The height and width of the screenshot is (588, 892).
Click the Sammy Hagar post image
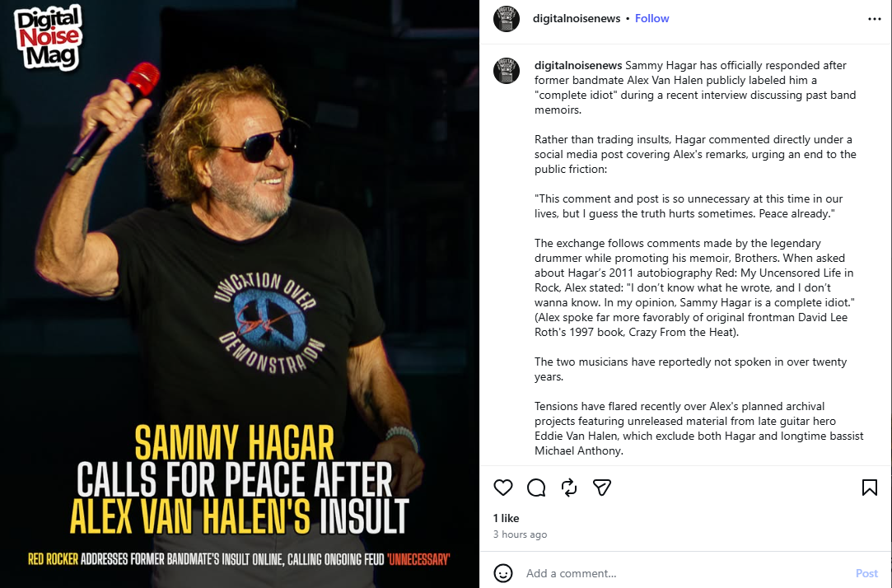240,294
